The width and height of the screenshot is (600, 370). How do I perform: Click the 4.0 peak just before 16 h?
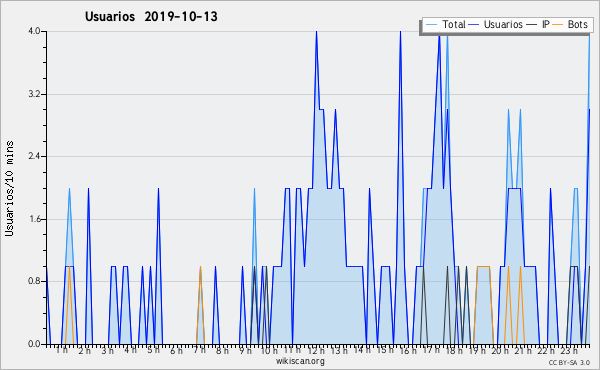400,32
